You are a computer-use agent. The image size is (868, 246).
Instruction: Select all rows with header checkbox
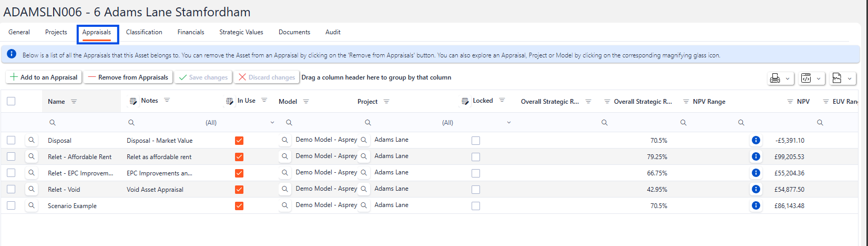point(11,101)
